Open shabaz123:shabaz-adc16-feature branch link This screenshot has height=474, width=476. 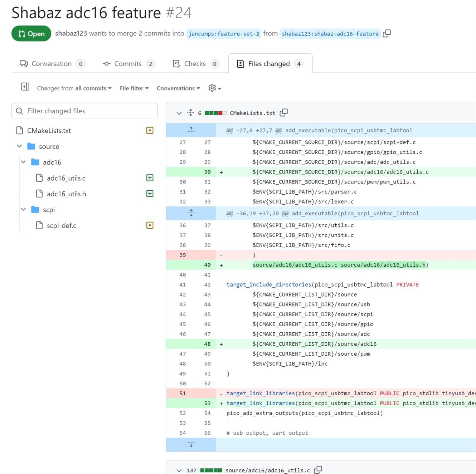330,34
